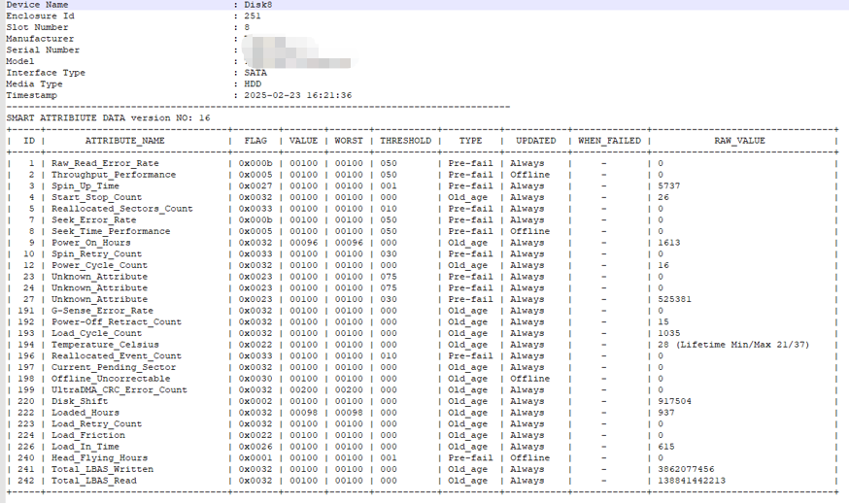The height and width of the screenshot is (504, 849).
Task: Click the UltraDMA_CRC_Error_Count attribute name
Action: click(119, 390)
